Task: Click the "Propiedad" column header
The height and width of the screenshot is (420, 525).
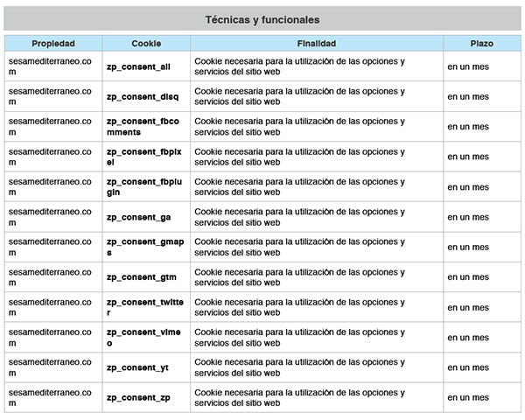Action: point(53,43)
